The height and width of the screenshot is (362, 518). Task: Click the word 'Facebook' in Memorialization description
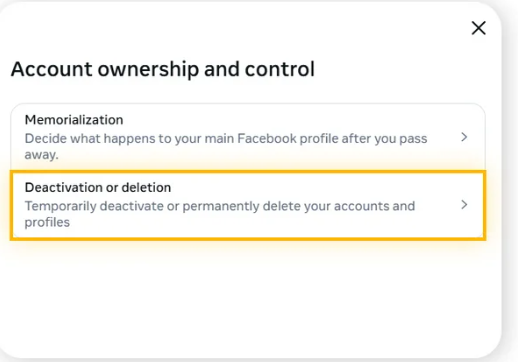pos(267,138)
